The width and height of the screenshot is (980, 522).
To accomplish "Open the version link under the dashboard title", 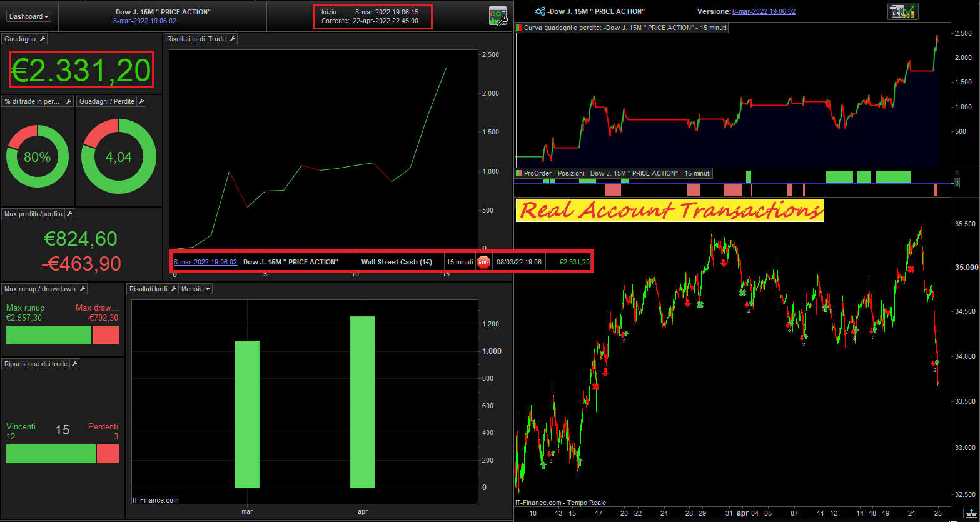I will click(144, 21).
